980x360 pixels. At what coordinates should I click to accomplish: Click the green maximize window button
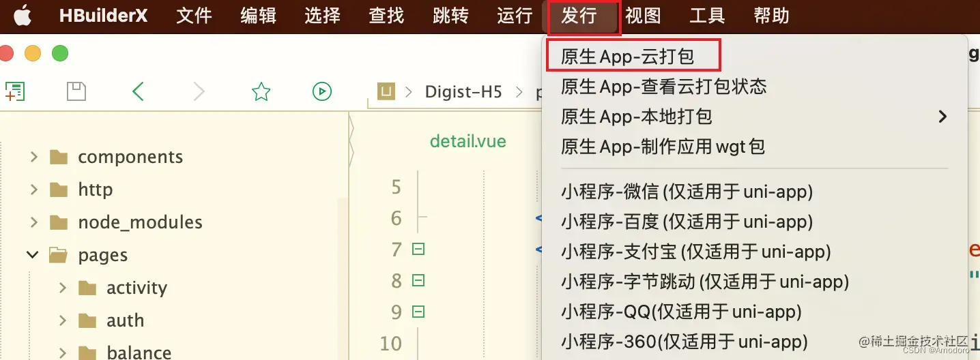[60, 53]
